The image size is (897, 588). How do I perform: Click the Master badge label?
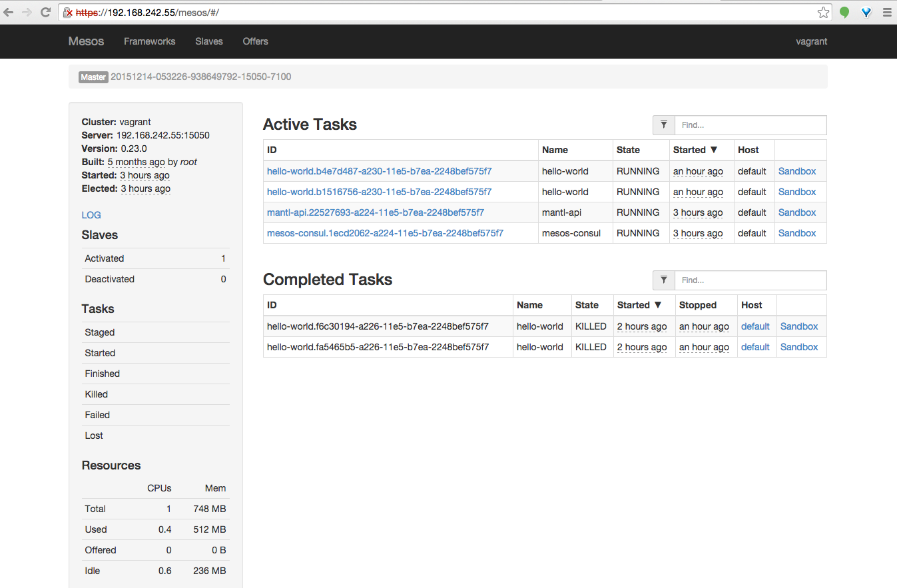(x=93, y=77)
